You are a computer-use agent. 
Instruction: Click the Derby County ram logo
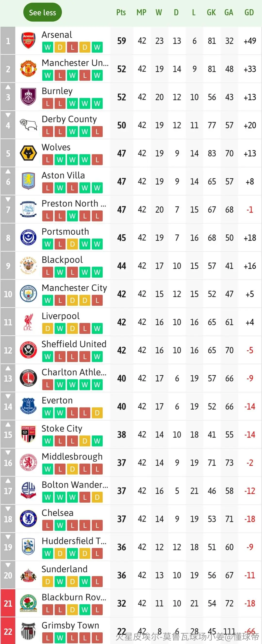[x=28, y=125]
